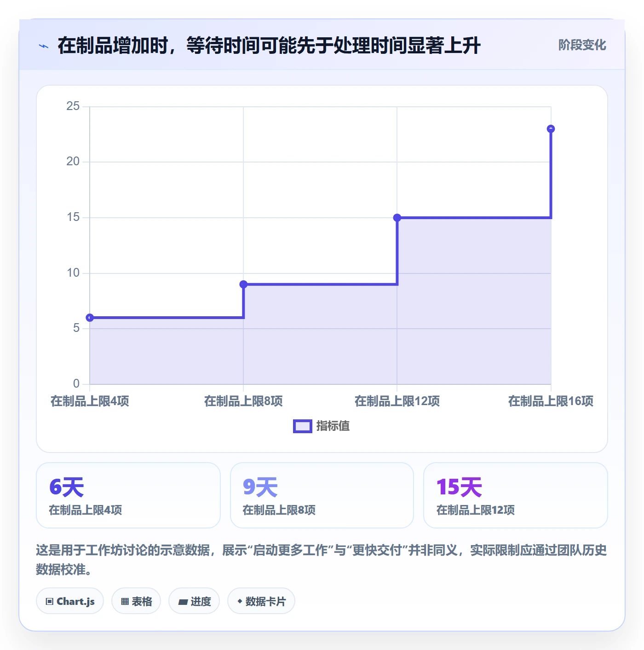Click the y-axis value 20
This screenshot has width=644, height=650.
click(73, 162)
